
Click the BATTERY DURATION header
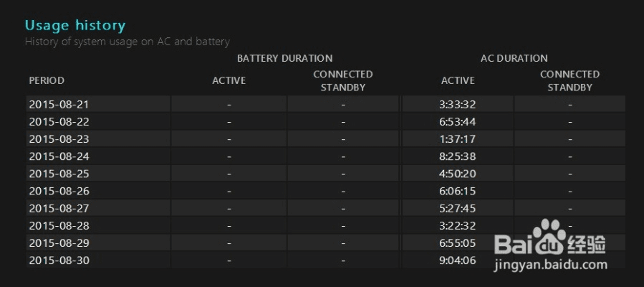[284, 58]
